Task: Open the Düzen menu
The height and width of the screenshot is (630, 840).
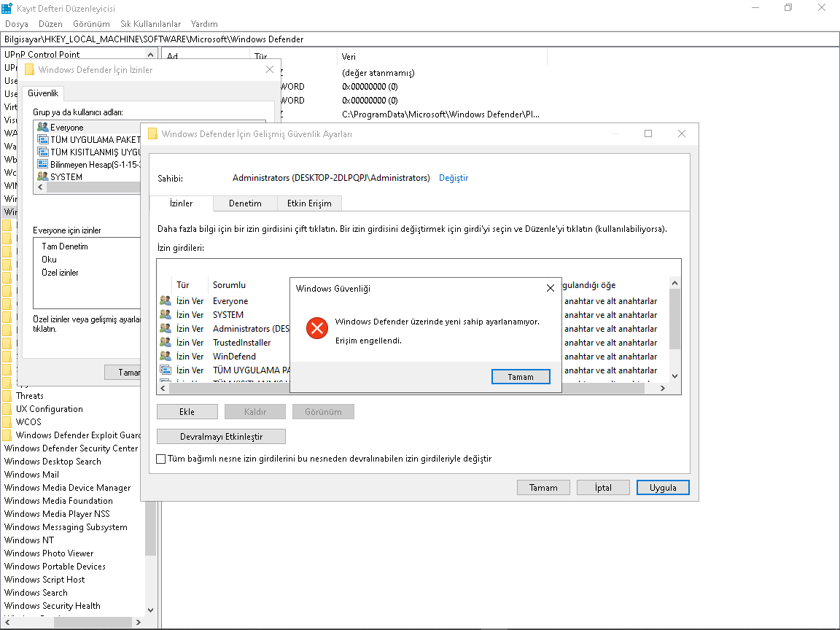Action: (50, 24)
